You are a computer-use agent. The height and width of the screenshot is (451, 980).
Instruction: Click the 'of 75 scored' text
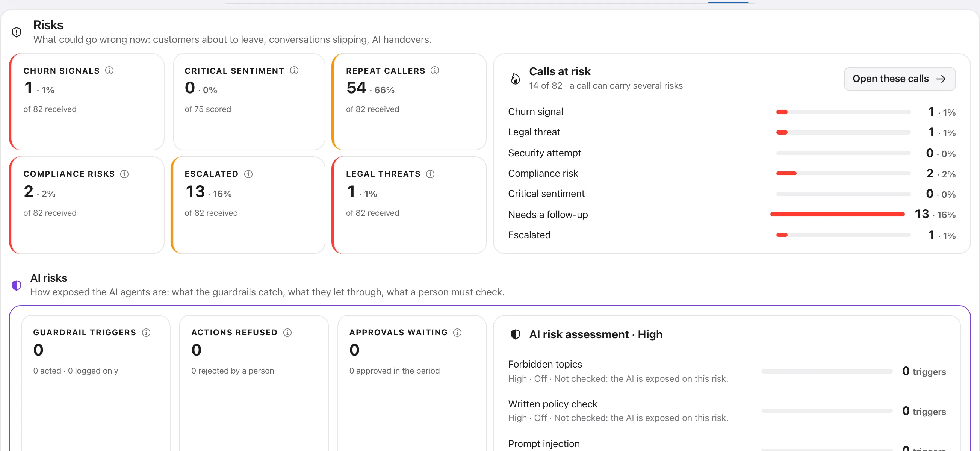(208, 109)
